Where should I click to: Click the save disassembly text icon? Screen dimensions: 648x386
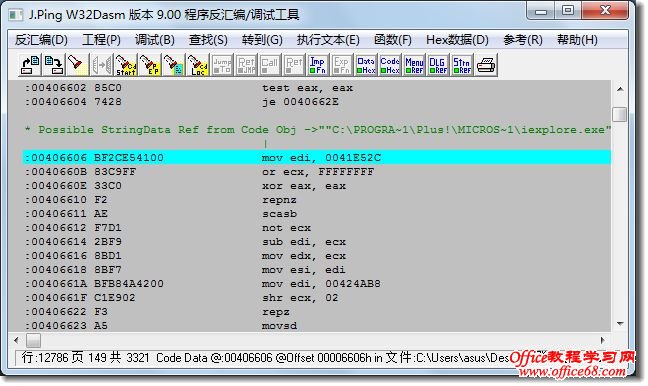click(54, 65)
